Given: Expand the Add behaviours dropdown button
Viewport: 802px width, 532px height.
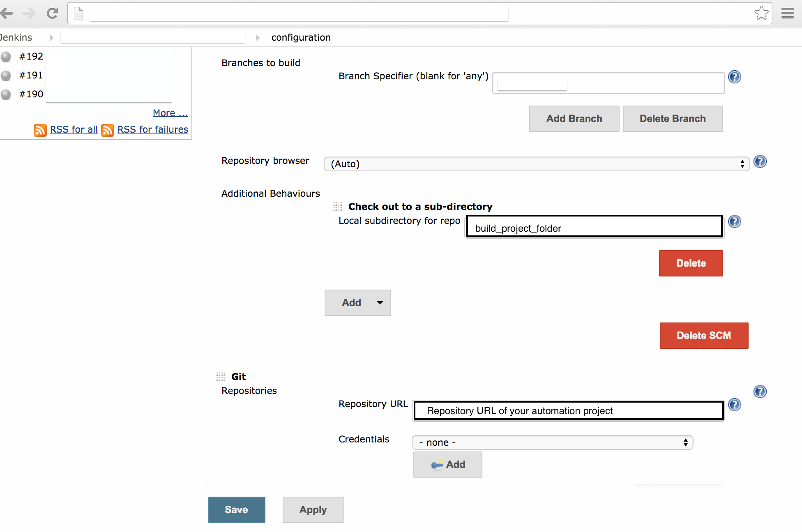Looking at the screenshot, I should click(357, 303).
